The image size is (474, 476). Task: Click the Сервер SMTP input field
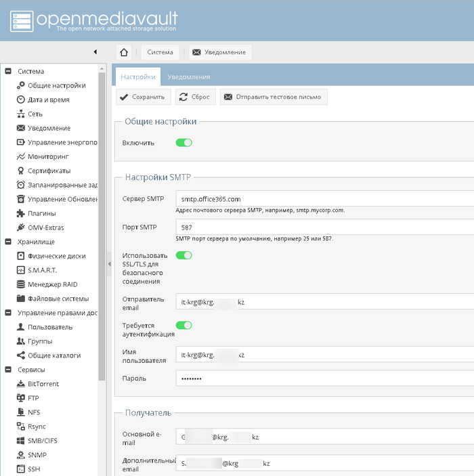coord(324,199)
